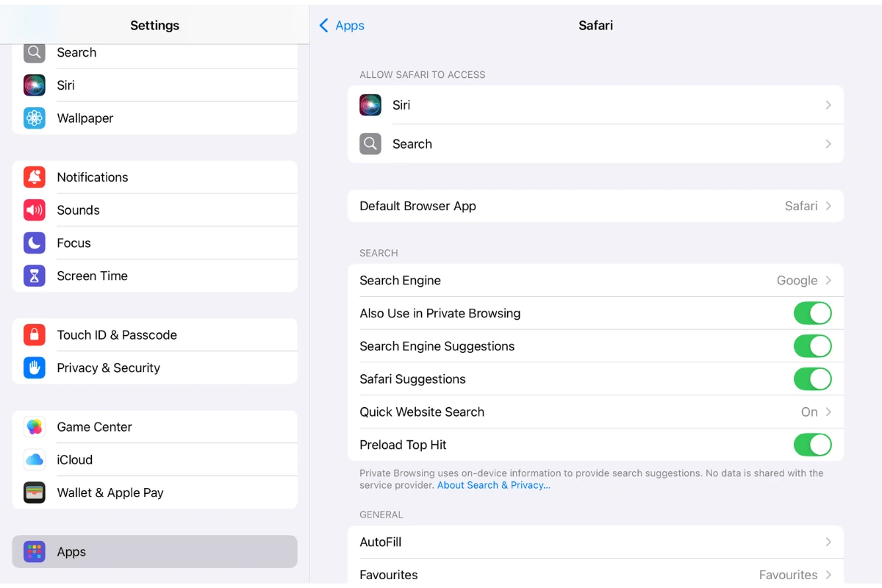The height and width of the screenshot is (588, 882).
Task: Tap the Wallet & Apple Pay icon
Action: pyautogui.click(x=35, y=493)
